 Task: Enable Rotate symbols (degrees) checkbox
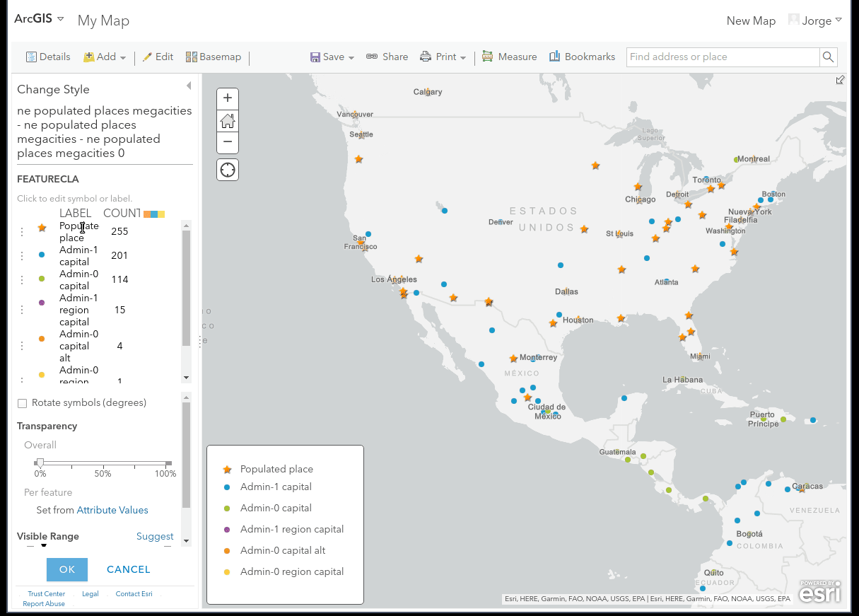coord(23,403)
